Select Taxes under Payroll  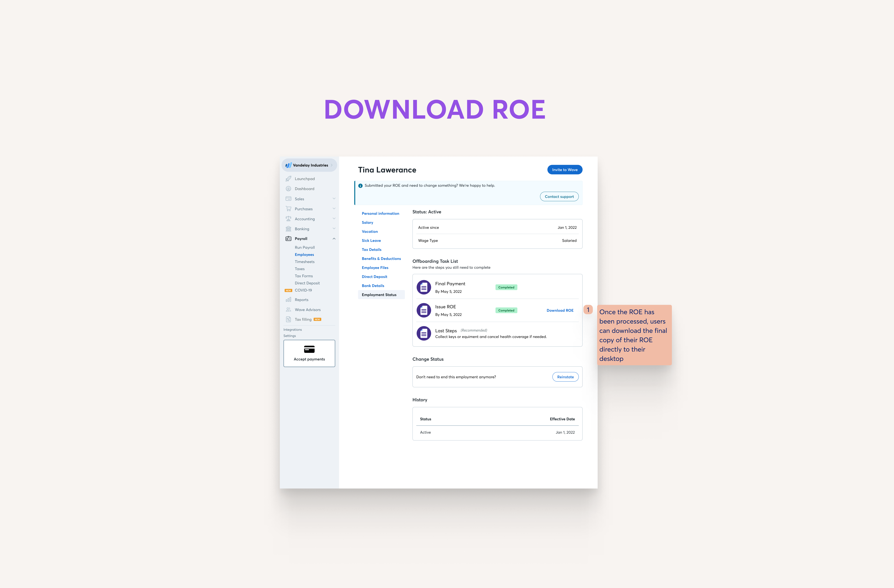click(300, 269)
